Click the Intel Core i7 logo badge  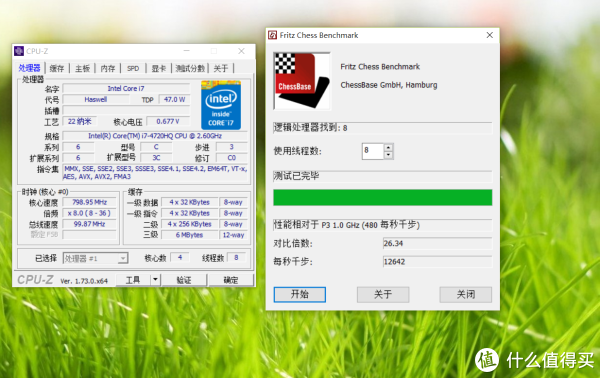(x=221, y=105)
